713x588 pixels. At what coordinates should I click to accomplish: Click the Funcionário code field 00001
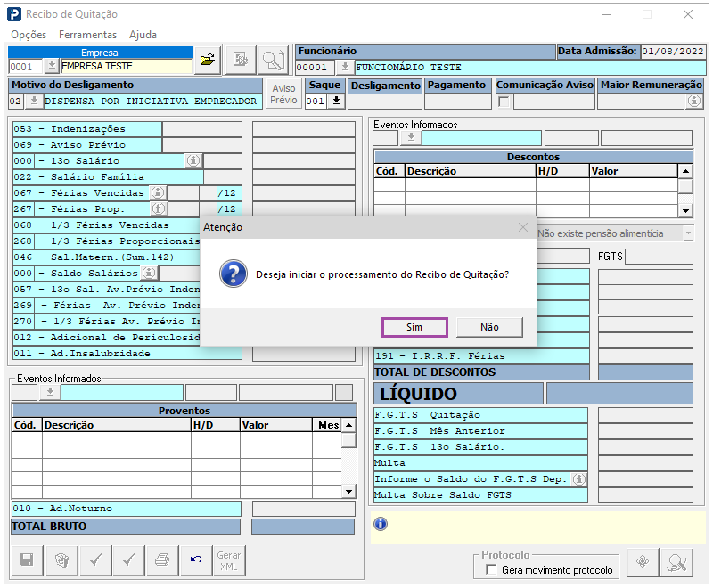(316, 67)
